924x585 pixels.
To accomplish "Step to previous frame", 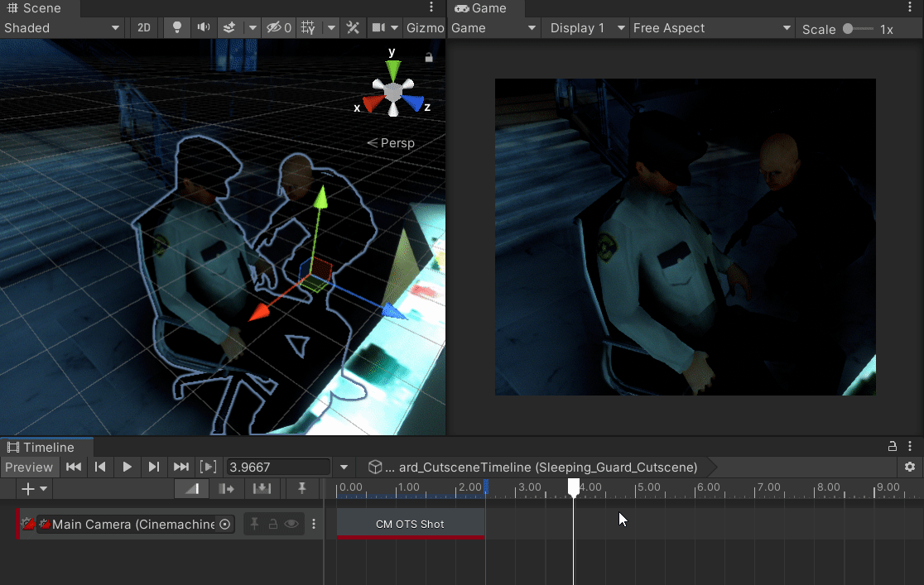I will (x=100, y=468).
